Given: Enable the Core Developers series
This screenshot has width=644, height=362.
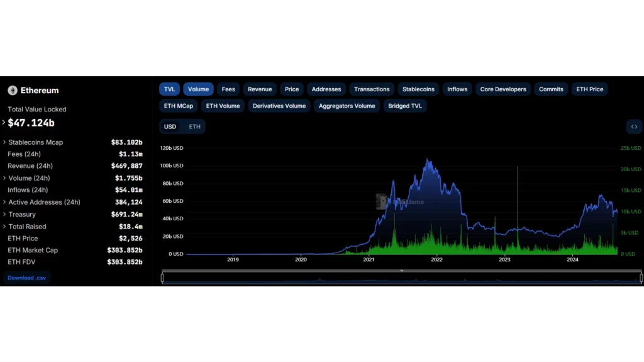Looking at the screenshot, I should coord(503,89).
